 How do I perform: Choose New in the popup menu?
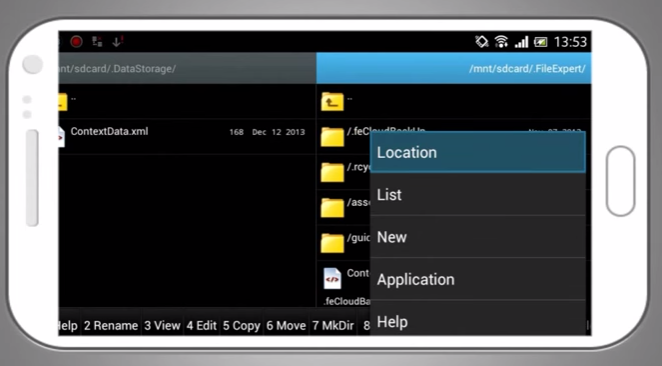pyautogui.click(x=478, y=237)
